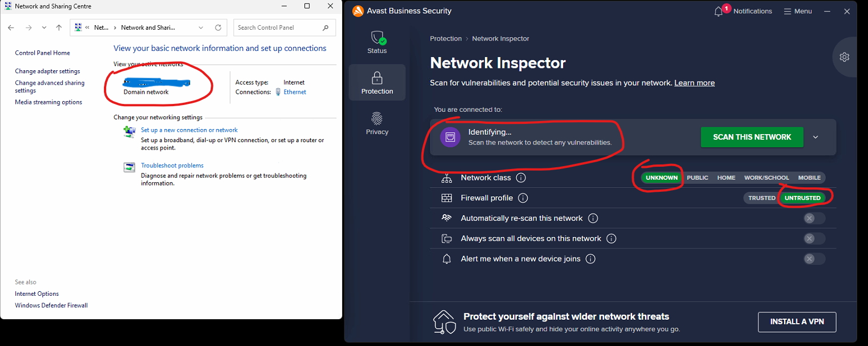Viewport: 868px width, 346px height.
Task: Refresh the Network and Sharing Centre
Action: pos(218,27)
